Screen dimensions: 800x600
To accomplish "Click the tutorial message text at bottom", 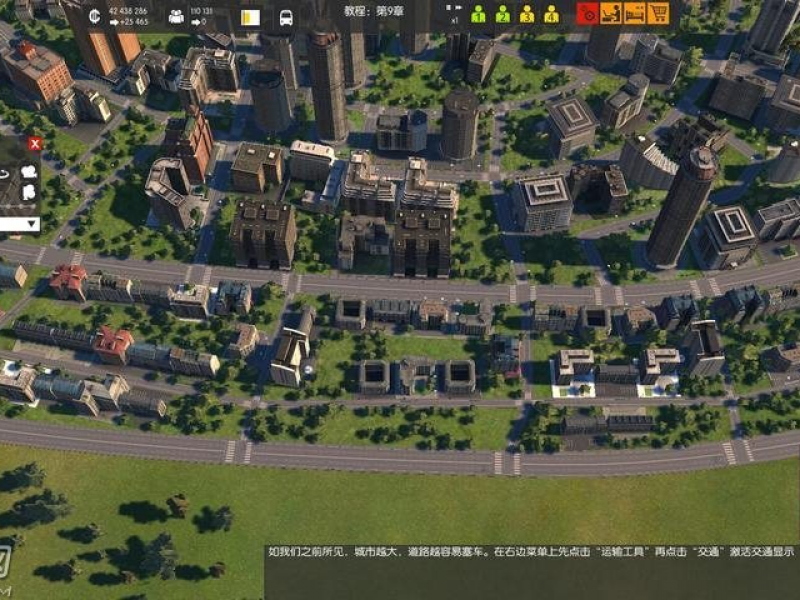I will coord(531,552).
